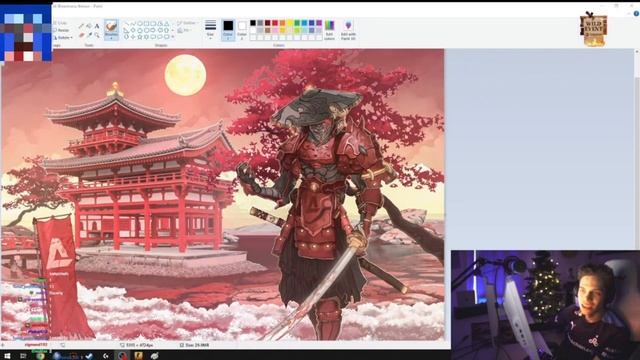Choose the Right arrow shape

click(153, 30)
